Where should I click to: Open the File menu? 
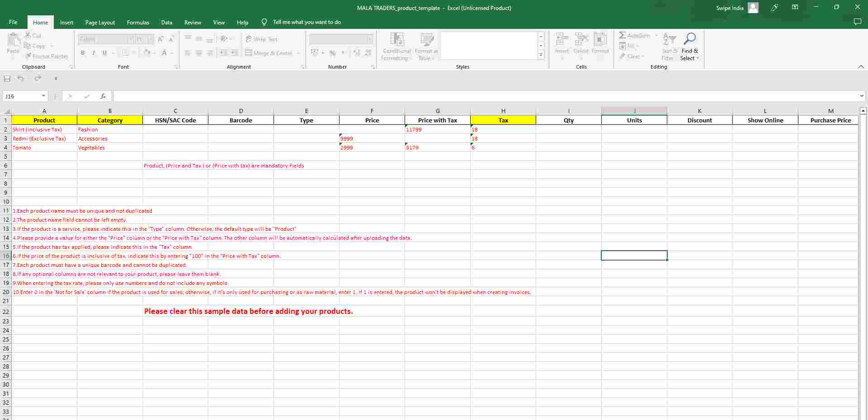(13, 22)
